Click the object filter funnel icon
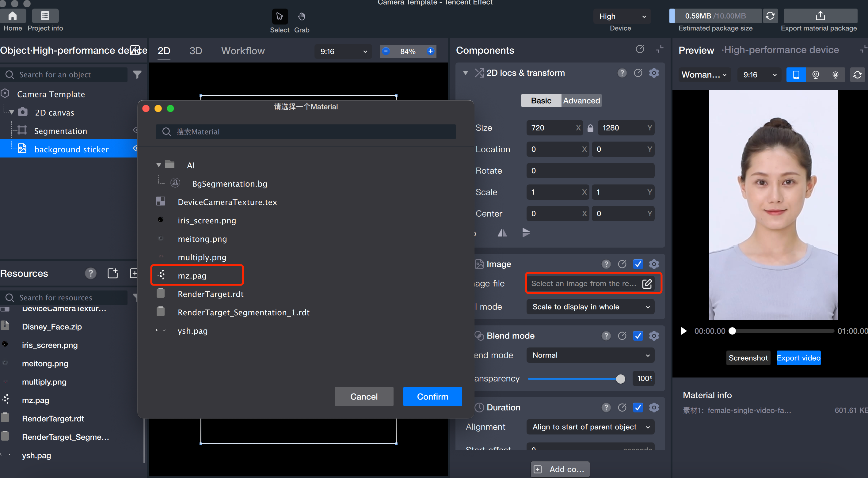This screenshot has width=868, height=478. (137, 74)
